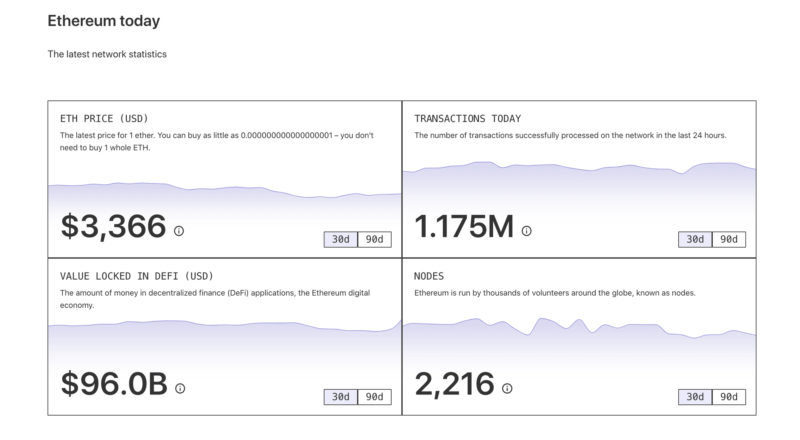Viewport: 800px width, 440px height.
Task: Click the ETH Price area chart
Action: (x=224, y=196)
